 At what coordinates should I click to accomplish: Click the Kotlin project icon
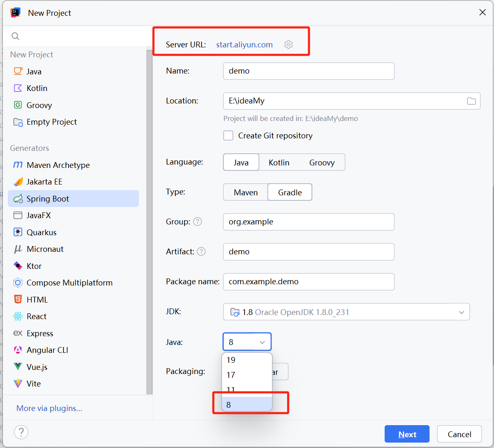[18, 88]
